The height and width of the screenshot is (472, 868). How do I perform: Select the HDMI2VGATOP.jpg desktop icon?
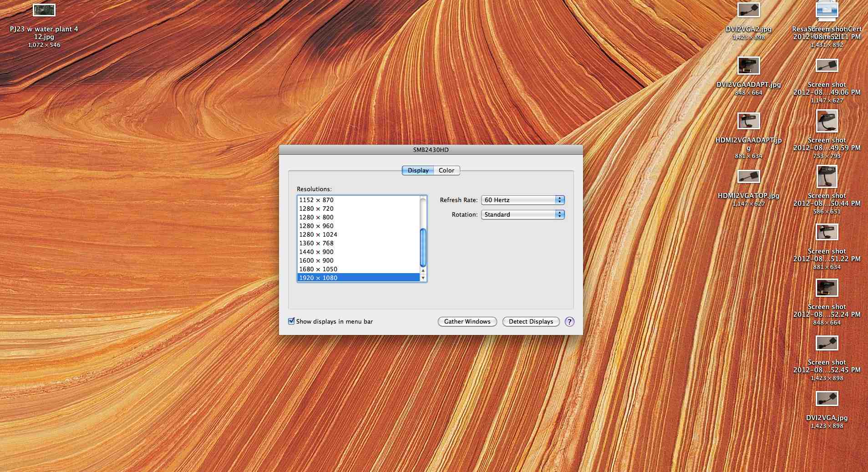(x=748, y=177)
